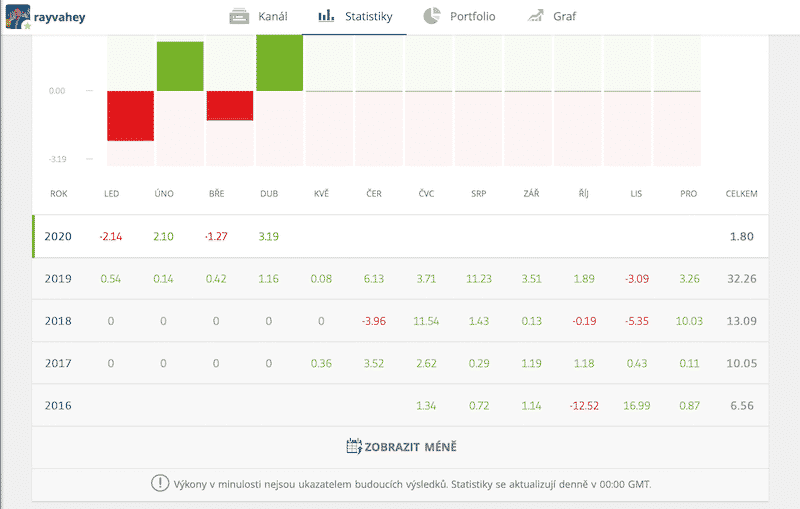Viewport: 800px width, 509px height.
Task: Open the Graf tab
Action: pyautogui.click(x=564, y=17)
